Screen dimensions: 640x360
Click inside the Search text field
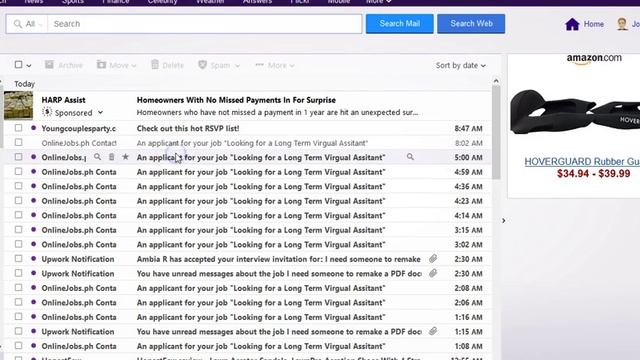tap(204, 24)
